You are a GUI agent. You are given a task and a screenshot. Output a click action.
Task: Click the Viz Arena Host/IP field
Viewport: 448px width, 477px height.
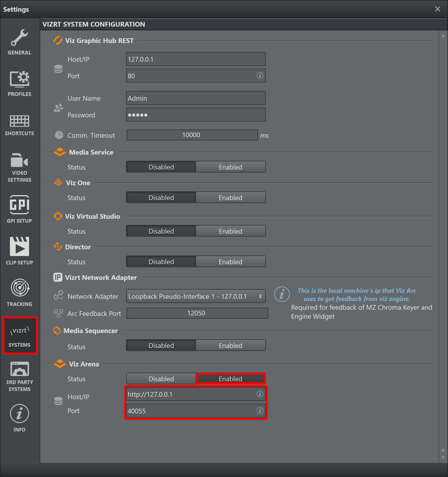tap(191, 394)
